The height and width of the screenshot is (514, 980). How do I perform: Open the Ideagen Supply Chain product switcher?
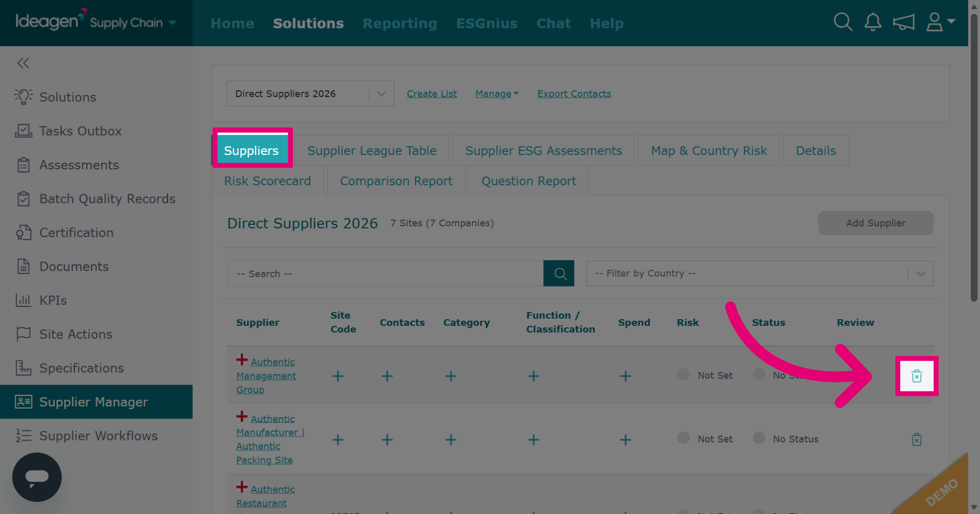[x=96, y=22]
